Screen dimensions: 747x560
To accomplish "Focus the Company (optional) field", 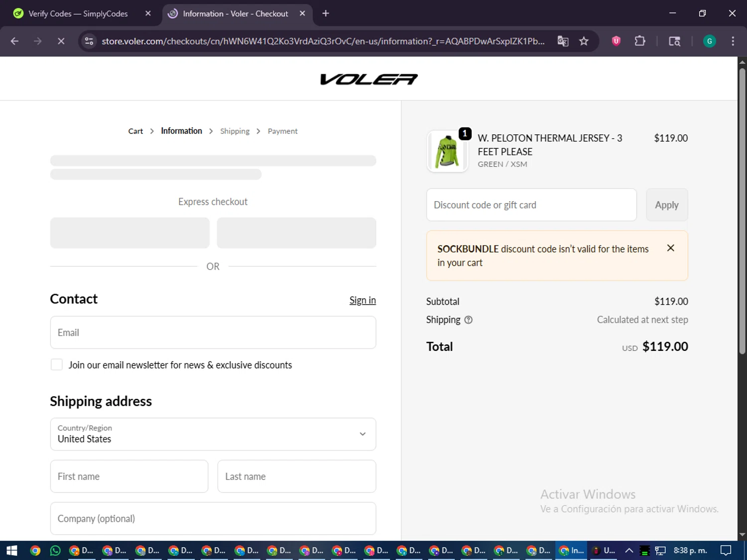I will click(213, 519).
